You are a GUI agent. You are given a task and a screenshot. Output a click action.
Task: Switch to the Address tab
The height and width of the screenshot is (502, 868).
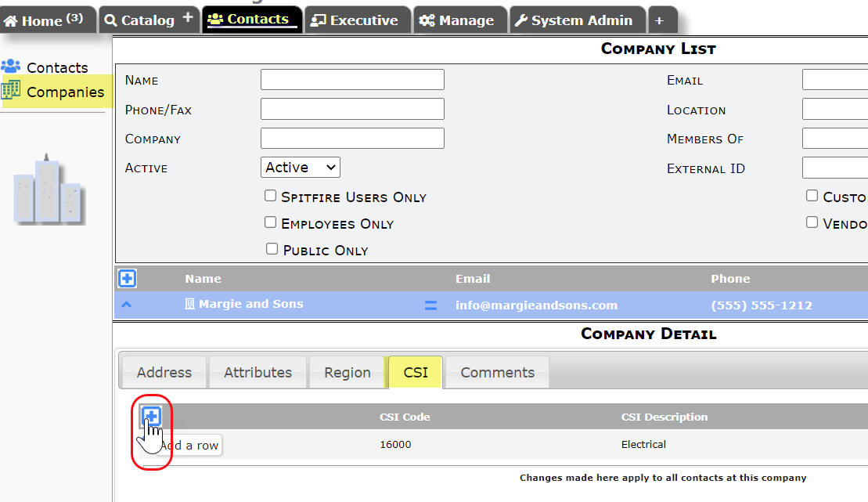coord(164,372)
